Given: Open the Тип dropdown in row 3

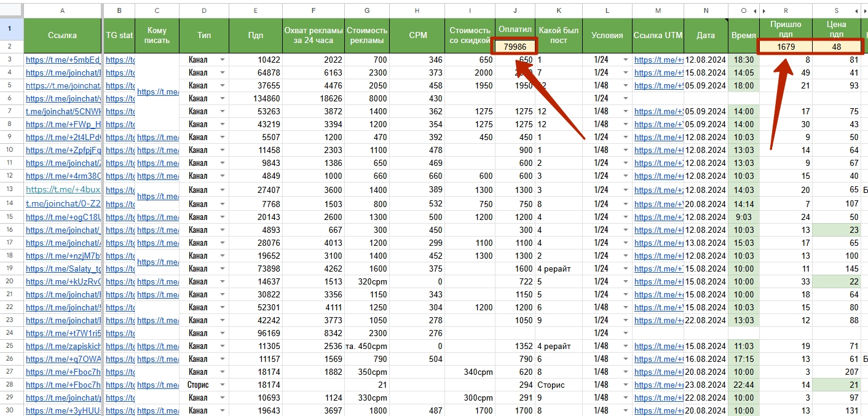Looking at the screenshot, I should [223, 60].
